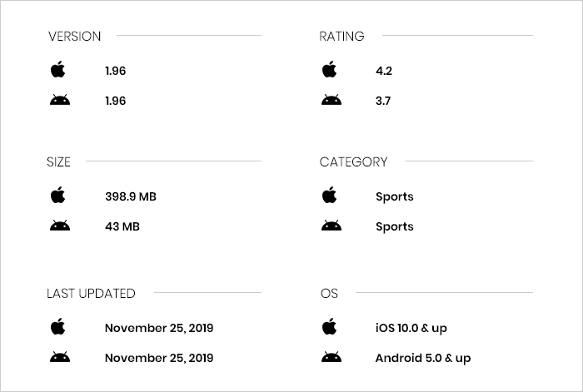Click the iOS 10.0 & up text
The width and height of the screenshot is (583, 392).
click(411, 328)
